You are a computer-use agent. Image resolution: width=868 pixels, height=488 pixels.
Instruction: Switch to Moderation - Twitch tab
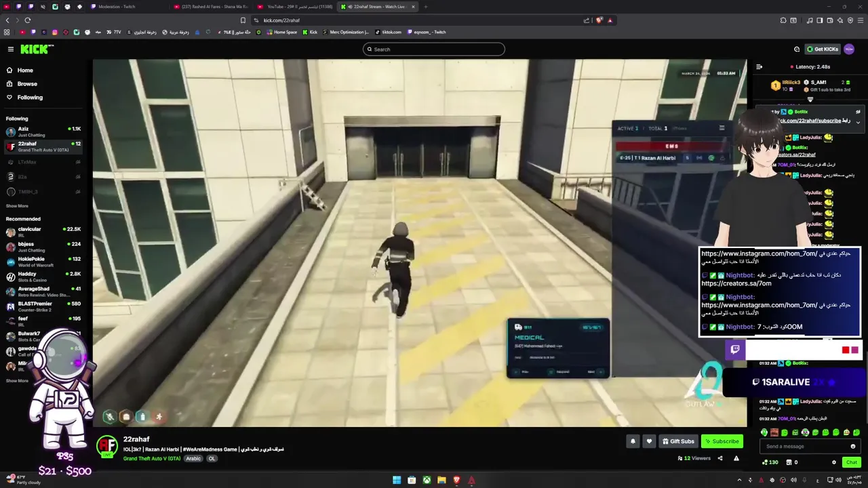pyautogui.click(x=127, y=7)
